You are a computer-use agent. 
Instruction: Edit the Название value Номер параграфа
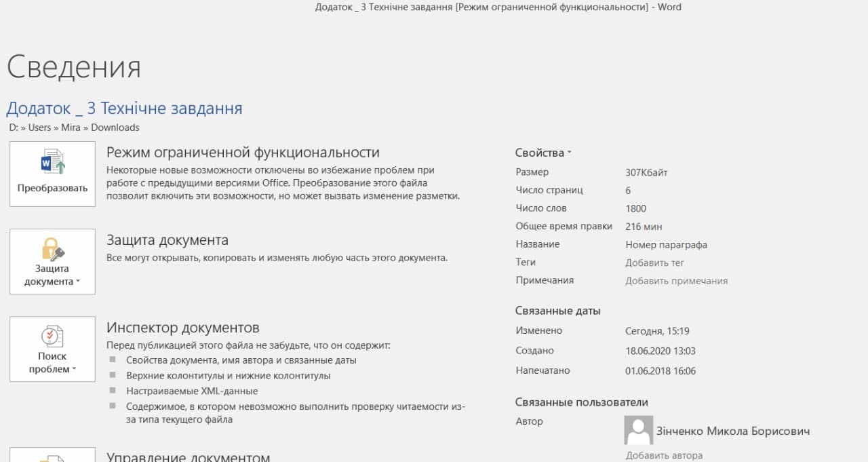point(666,244)
